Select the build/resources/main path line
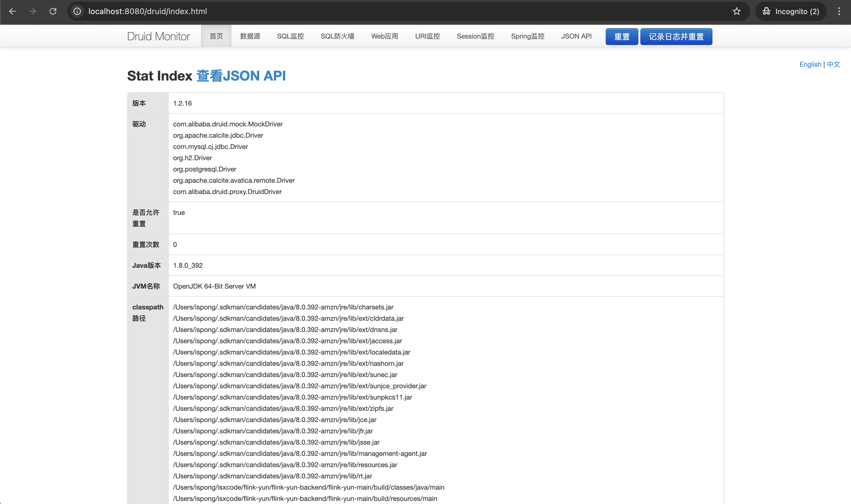Viewport: 851px width, 504px height. click(305, 498)
